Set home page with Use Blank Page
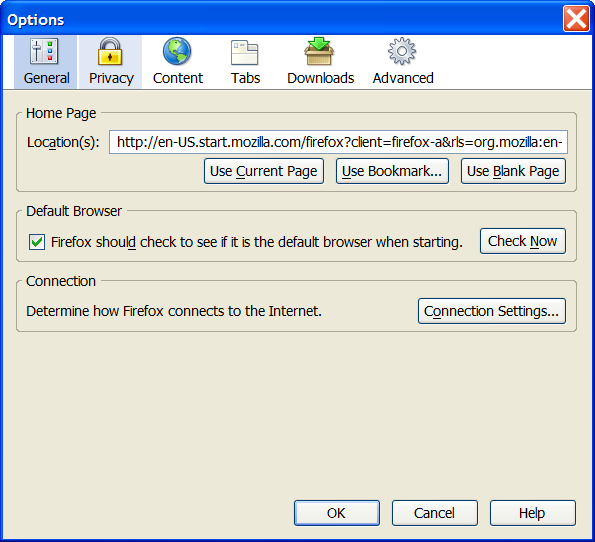This screenshot has width=595, height=542. coord(513,171)
